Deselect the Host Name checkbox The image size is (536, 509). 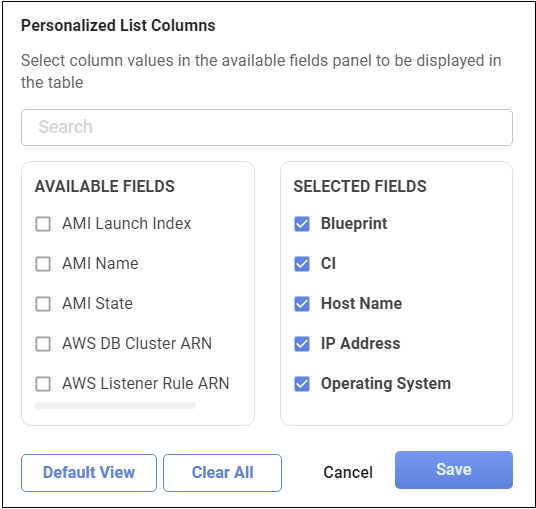pyautogui.click(x=302, y=304)
